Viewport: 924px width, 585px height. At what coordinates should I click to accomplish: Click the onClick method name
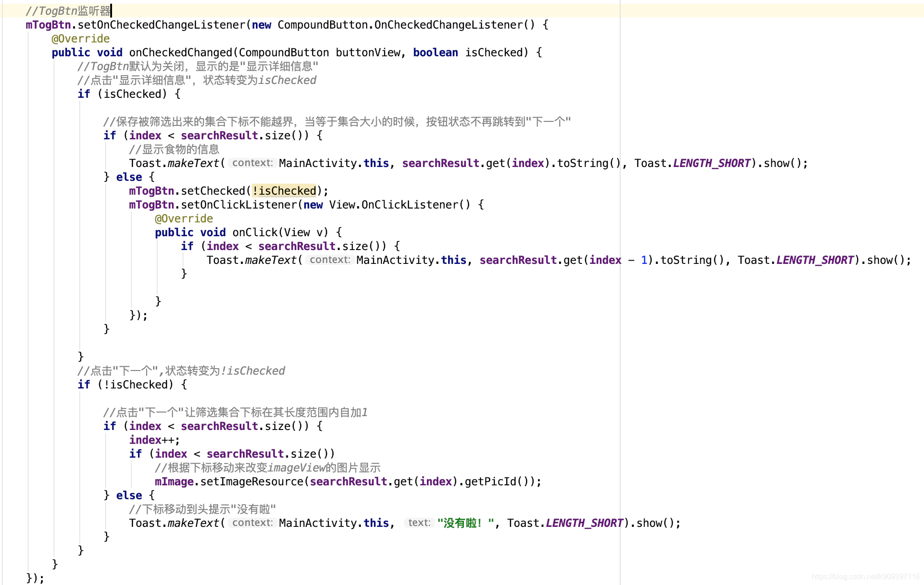[x=255, y=233]
